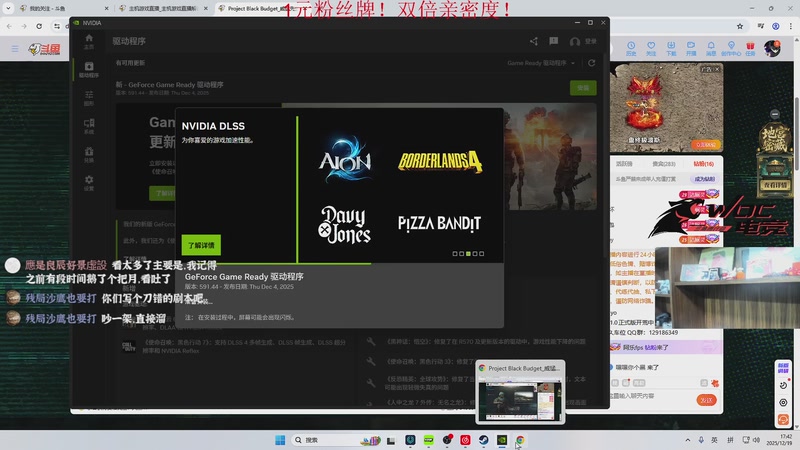800x450 pixels.
Task: Click browser back arrow
Action: coord(9,26)
